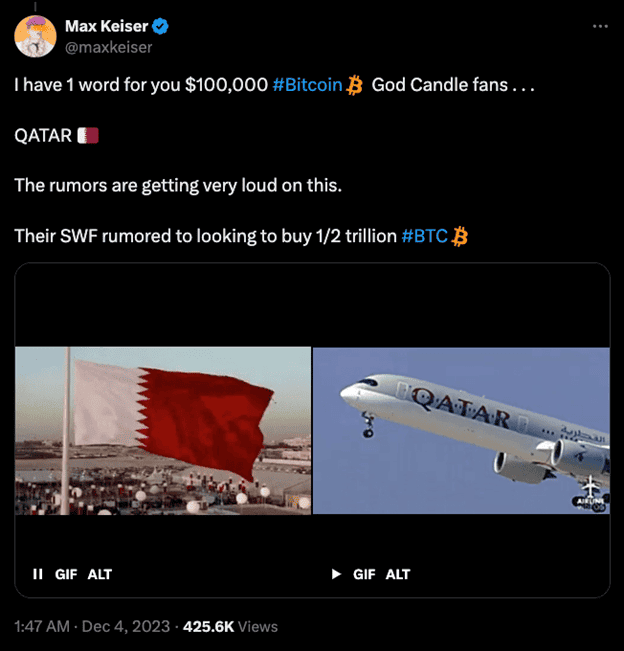Image resolution: width=624 pixels, height=651 pixels.
Task: Click the Bitcoin logo after #BTC
Action: pyautogui.click(x=460, y=237)
